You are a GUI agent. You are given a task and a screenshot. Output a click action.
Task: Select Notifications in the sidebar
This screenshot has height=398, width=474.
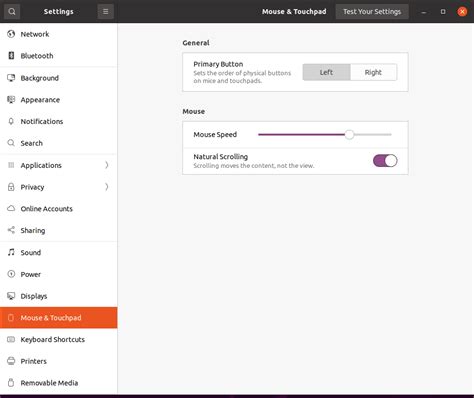point(59,121)
